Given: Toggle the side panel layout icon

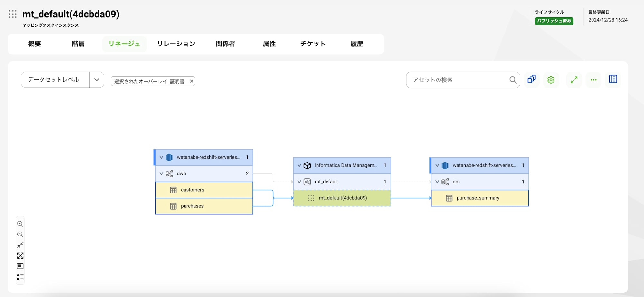Looking at the screenshot, I should click(x=613, y=79).
